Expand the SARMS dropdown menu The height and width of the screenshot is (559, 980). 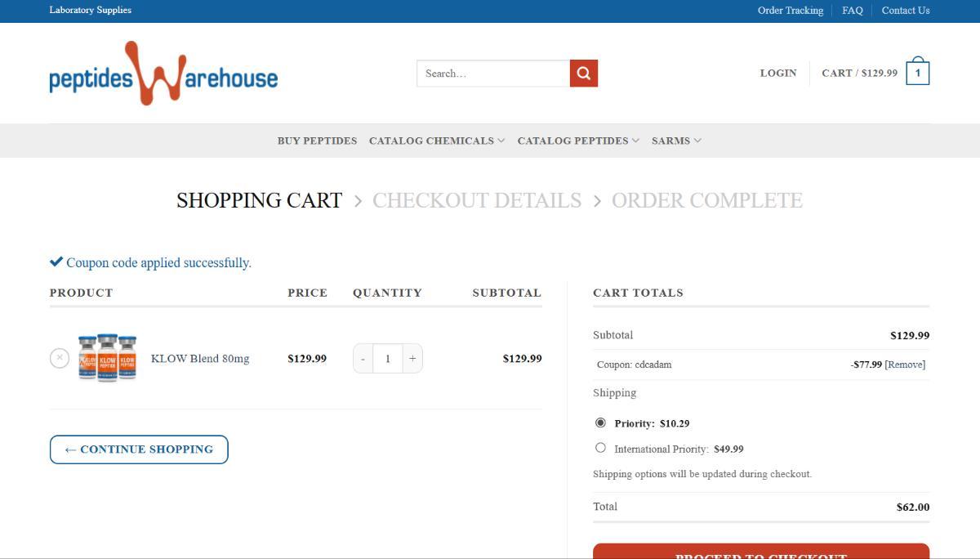[x=675, y=141]
